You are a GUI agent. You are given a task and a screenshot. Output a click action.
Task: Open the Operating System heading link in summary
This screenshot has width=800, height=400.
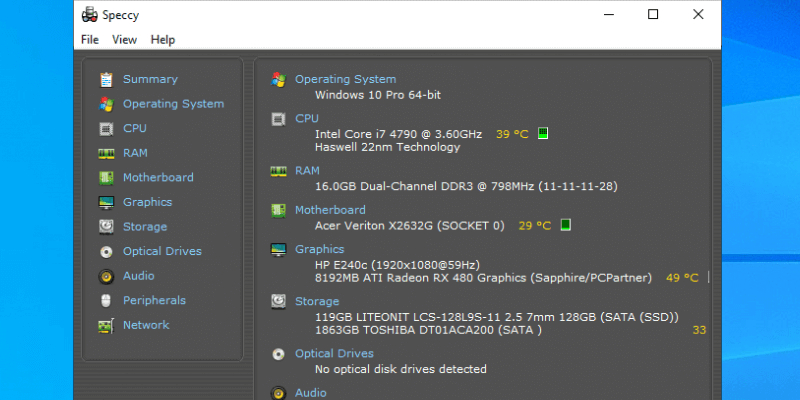coord(345,80)
